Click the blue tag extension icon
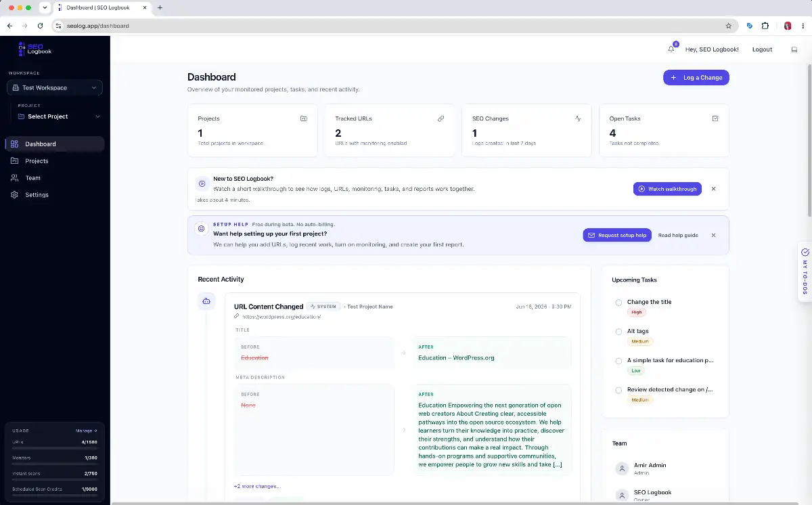 point(750,26)
